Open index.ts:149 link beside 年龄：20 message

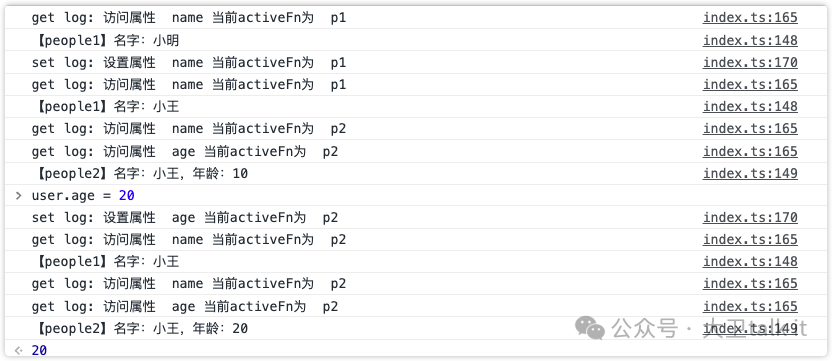click(x=750, y=329)
